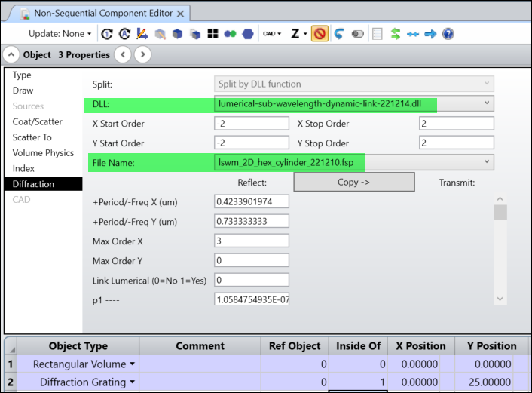
Task: Click the properties panel vertical scrollbar
Action: pyautogui.click(x=500, y=213)
